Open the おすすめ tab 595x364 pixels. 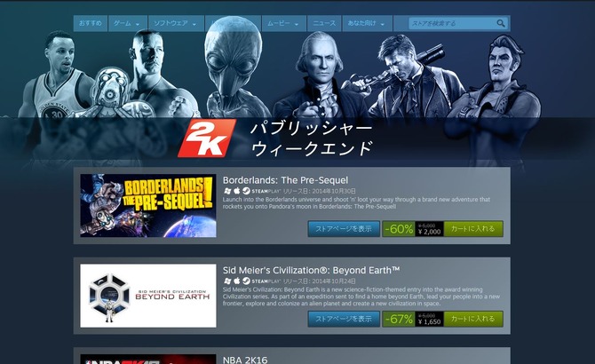point(91,23)
